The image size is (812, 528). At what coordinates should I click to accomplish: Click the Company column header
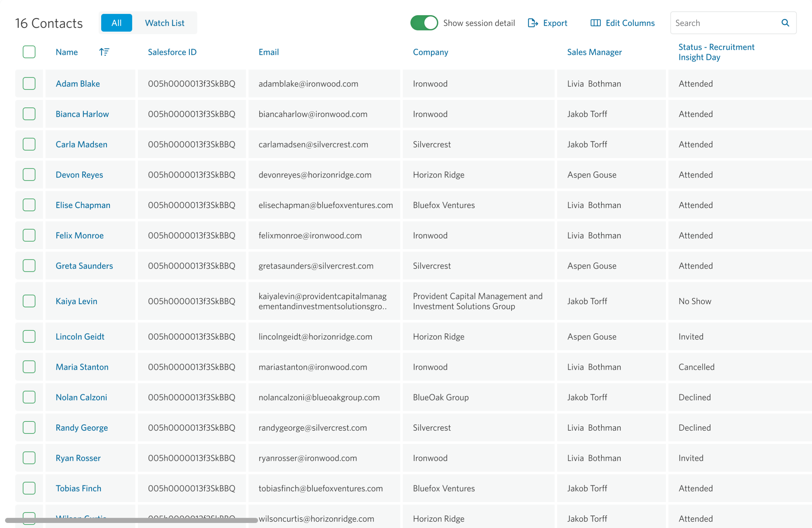point(430,52)
